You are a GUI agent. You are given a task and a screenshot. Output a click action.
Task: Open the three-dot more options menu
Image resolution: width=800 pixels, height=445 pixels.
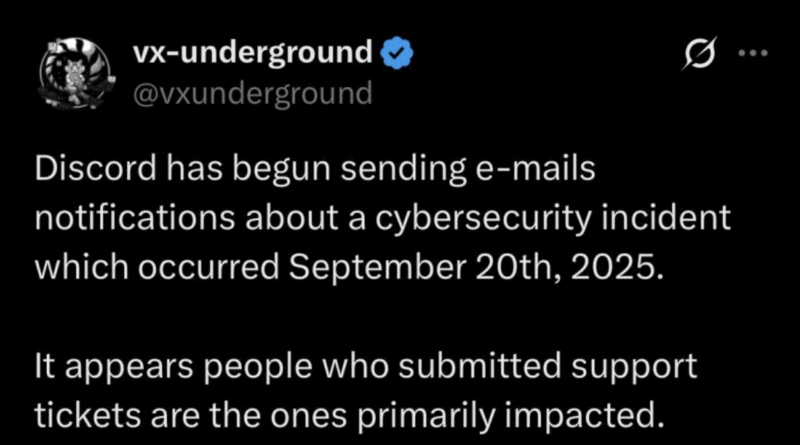750,57
